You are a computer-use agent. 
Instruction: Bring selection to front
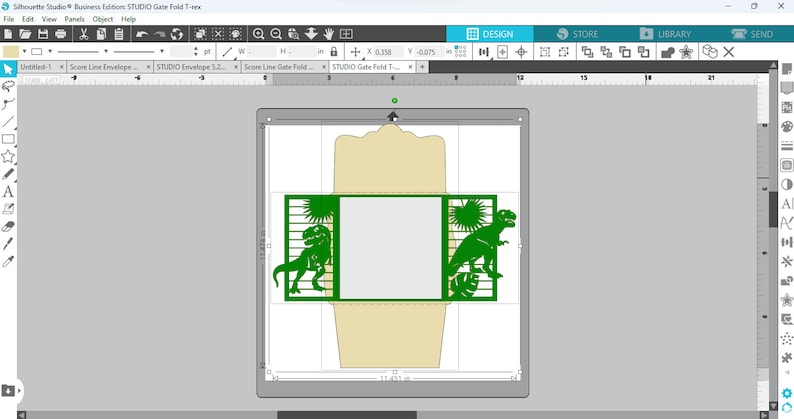coord(587,52)
